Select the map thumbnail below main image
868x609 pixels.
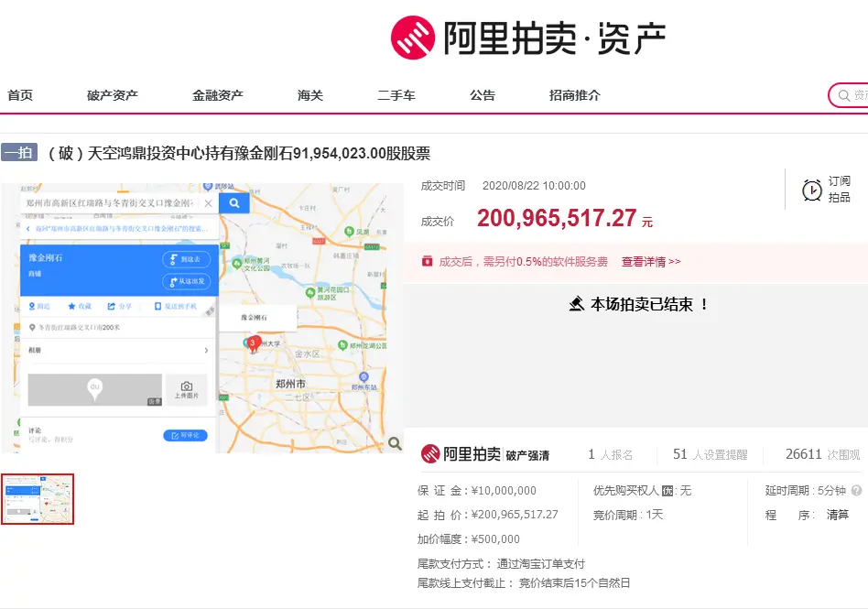[38, 499]
